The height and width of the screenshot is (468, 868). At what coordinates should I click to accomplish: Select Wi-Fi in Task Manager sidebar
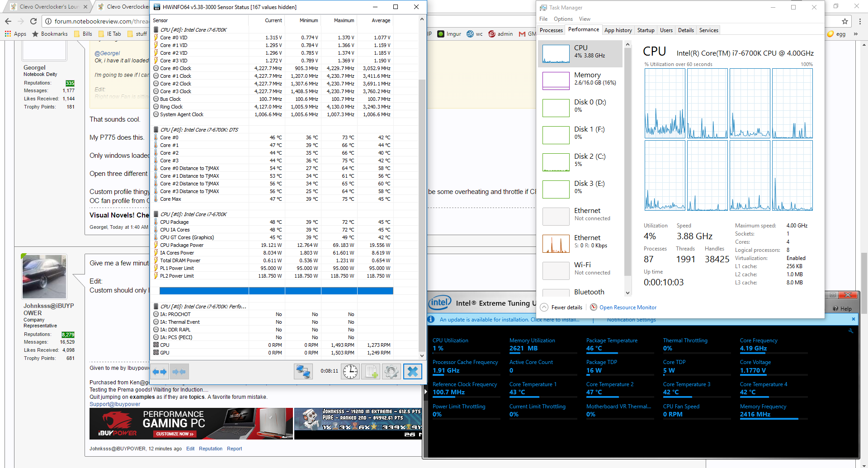pos(580,271)
